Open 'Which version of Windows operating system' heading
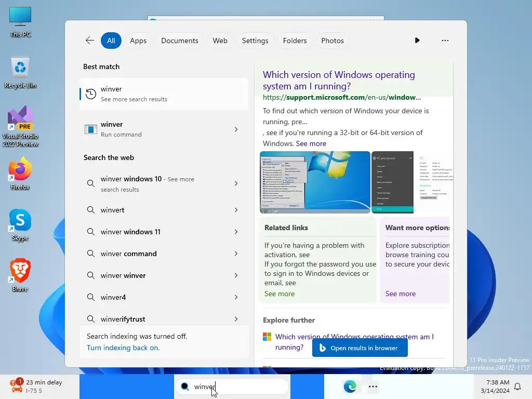Viewport: 532px width, 399px height. click(x=339, y=81)
